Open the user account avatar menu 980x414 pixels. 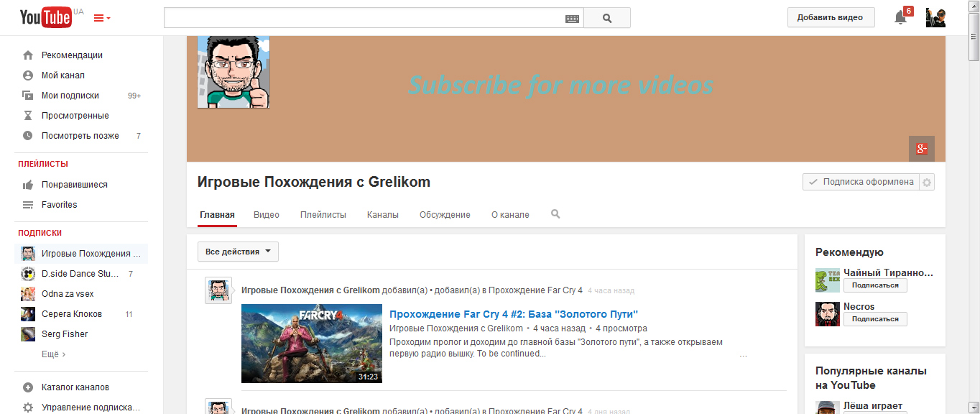(936, 17)
